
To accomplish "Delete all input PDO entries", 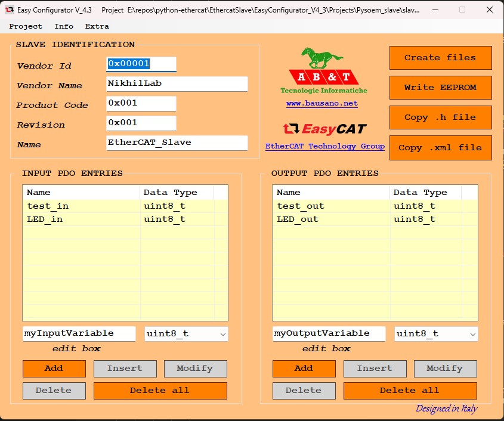I will [x=160, y=391].
